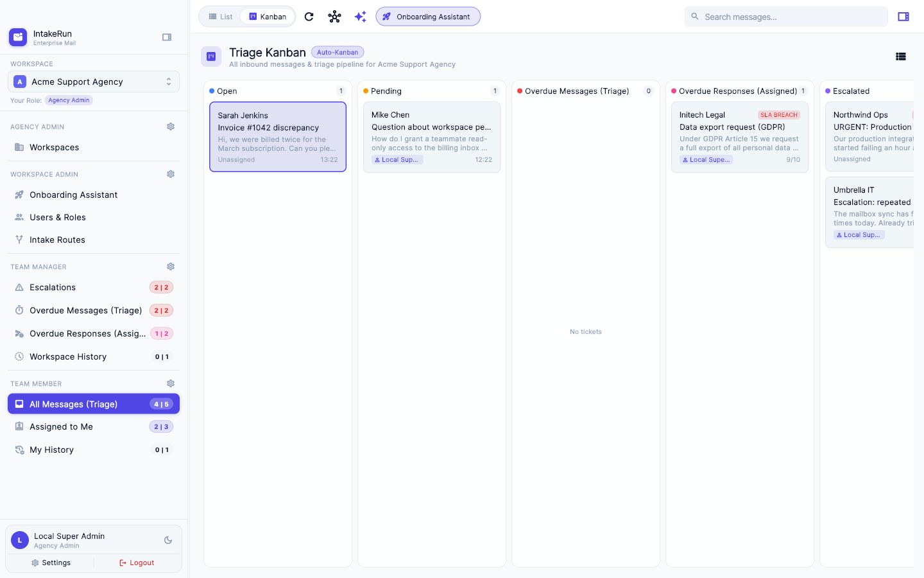The width and height of the screenshot is (924, 578).
Task: Click the list layout icon beside Triage Kanban
Action: pos(901,57)
